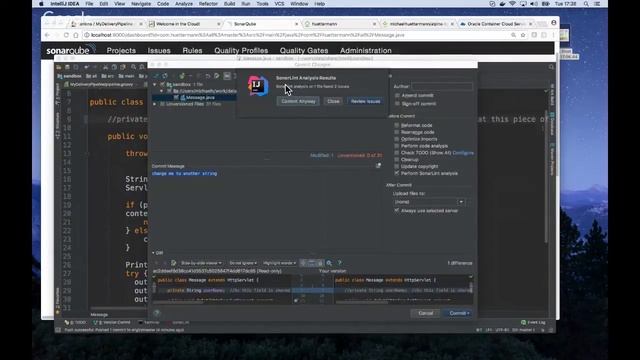Toggle the Perform code analysis checkbox
Image resolution: width=640 pixels, height=360 pixels.
click(397, 146)
